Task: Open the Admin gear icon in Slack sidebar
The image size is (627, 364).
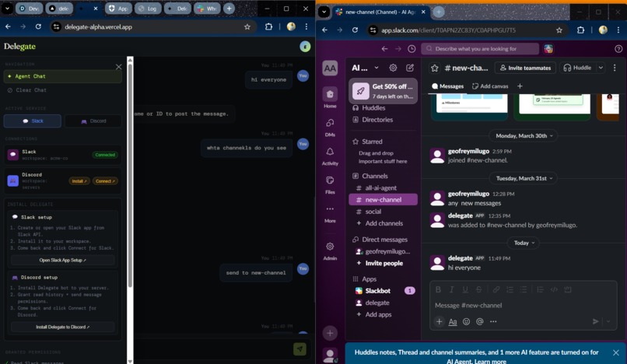Action: pyautogui.click(x=330, y=247)
